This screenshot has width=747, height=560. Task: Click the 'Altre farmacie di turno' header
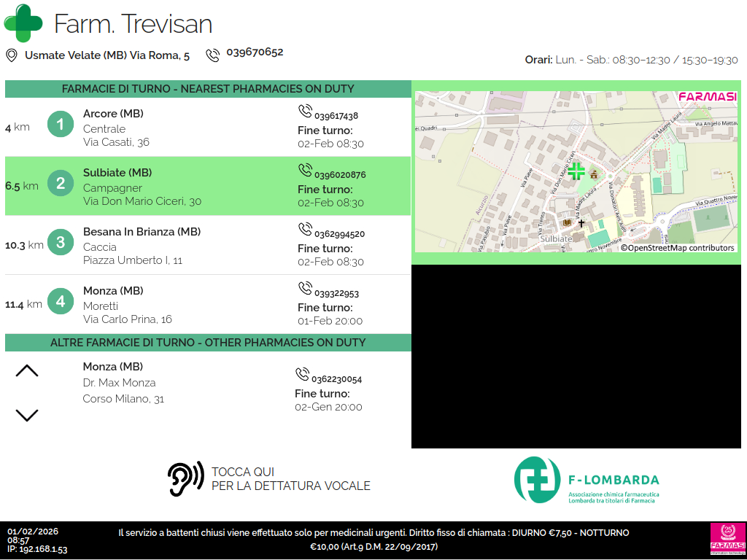(x=208, y=343)
